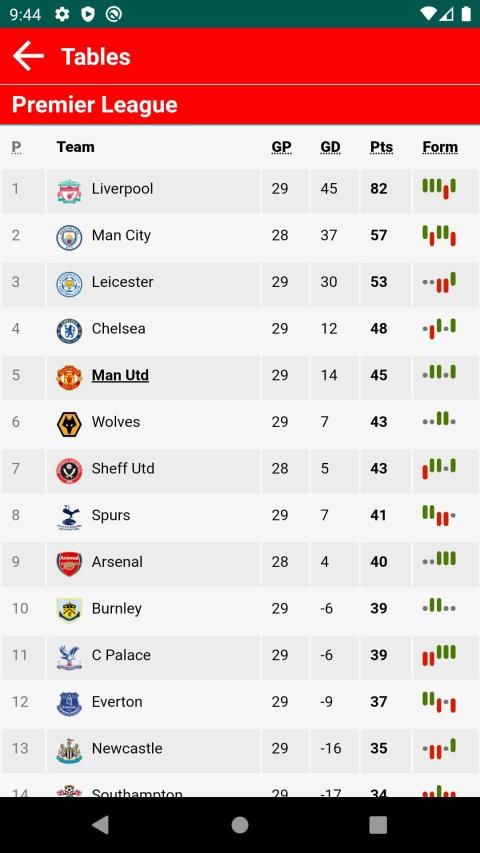Tap the Form column header
The image size is (480, 853).
coord(440,147)
